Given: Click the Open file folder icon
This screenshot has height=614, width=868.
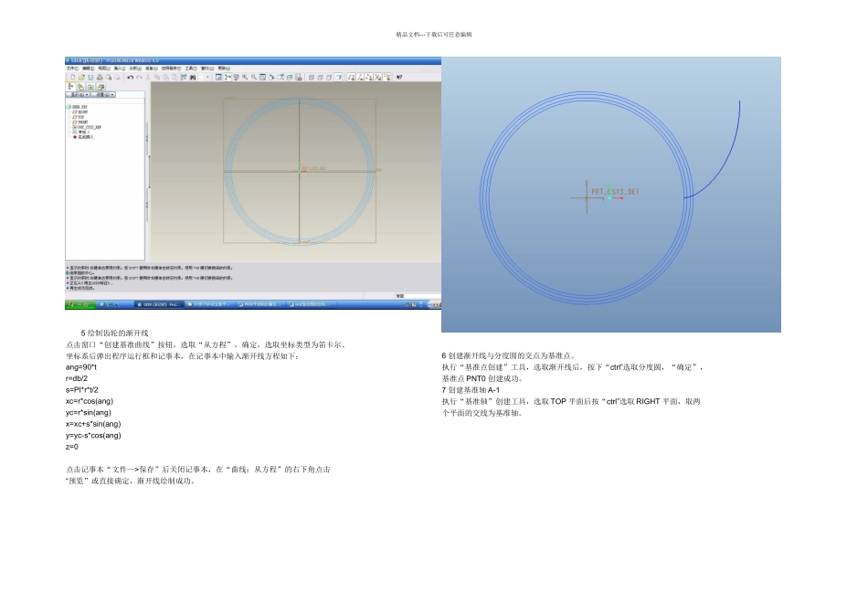Looking at the screenshot, I should click(x=81, y=77).
